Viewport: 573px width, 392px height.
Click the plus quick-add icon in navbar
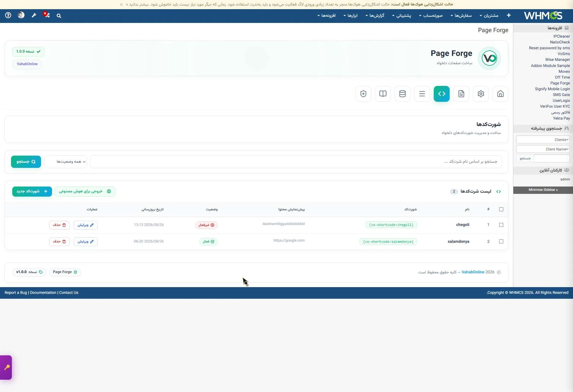pyautogui.click(x=509, y=15)
